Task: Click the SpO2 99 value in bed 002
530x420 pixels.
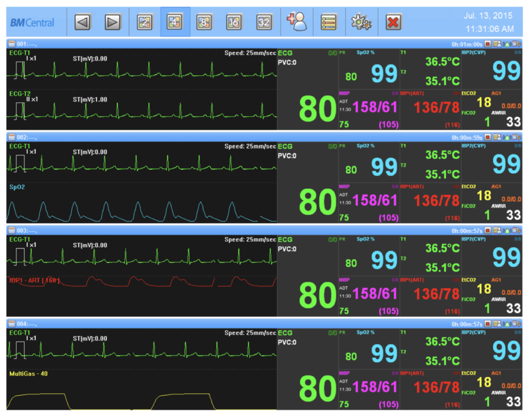Action: click(384, 167)
